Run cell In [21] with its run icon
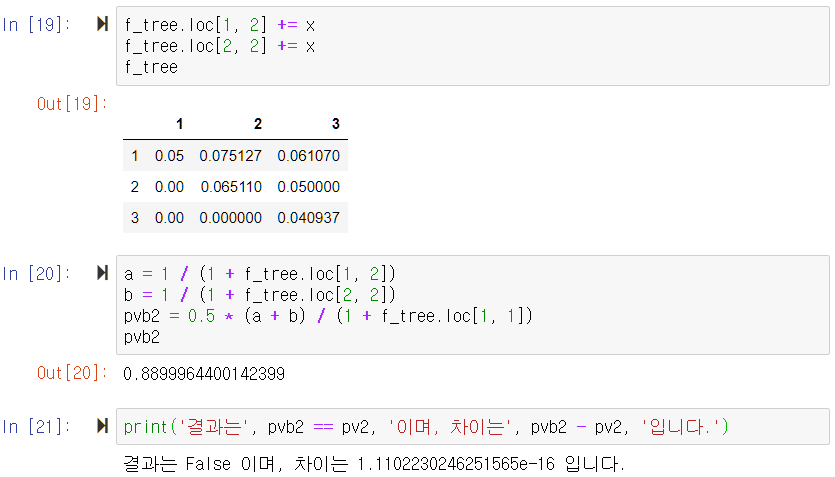 point(102,426)
